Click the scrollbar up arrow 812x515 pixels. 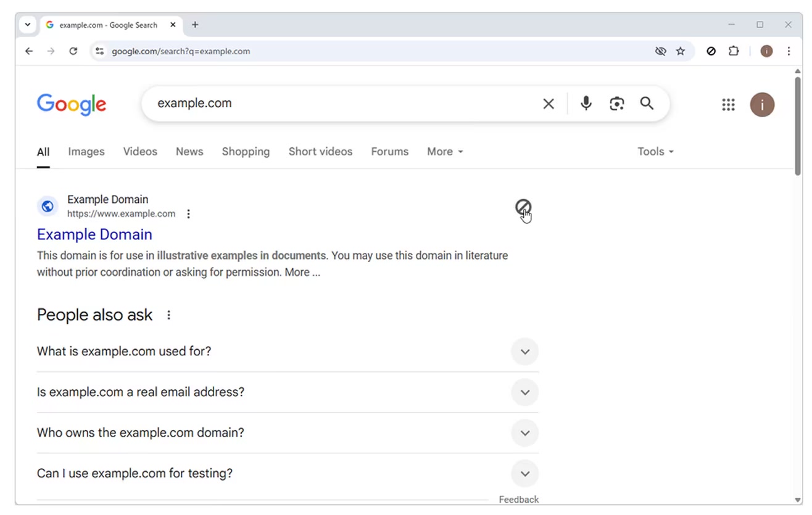pyautogui.click(x=798, y=72)
